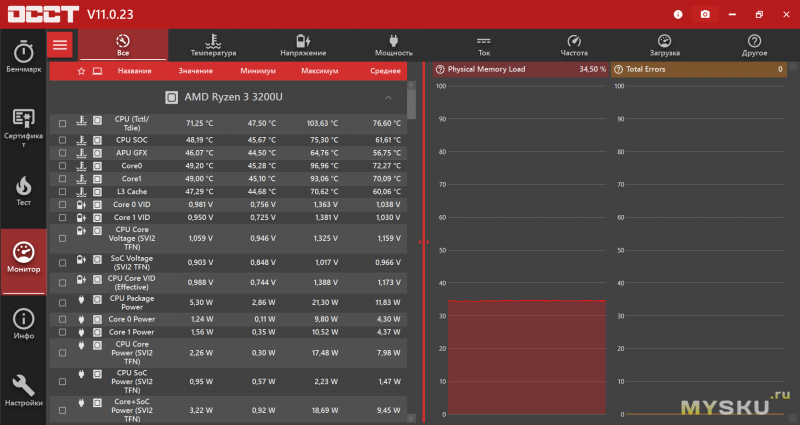Click the scroll up arrow of sensor list

point(412,85)
